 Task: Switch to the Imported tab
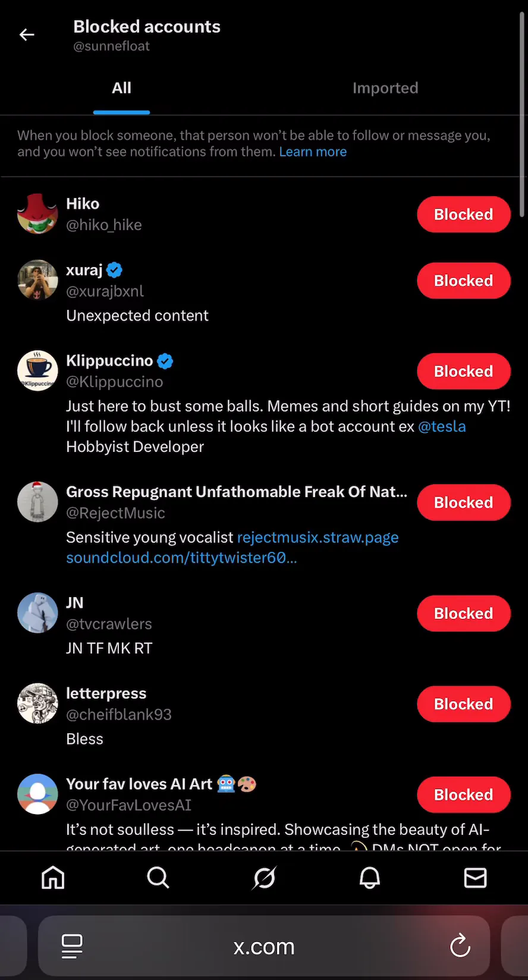coord(385,88)
